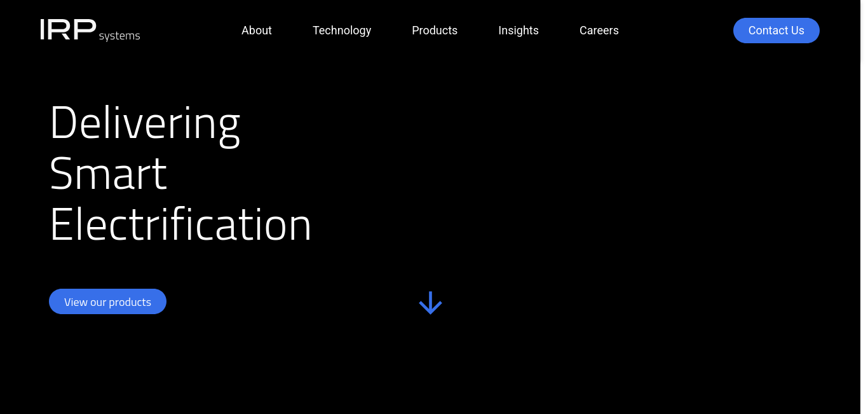The height and width of the screenshot is (414, 868).
Task: View job openings from the navigation bar
Action: point(599,31)
